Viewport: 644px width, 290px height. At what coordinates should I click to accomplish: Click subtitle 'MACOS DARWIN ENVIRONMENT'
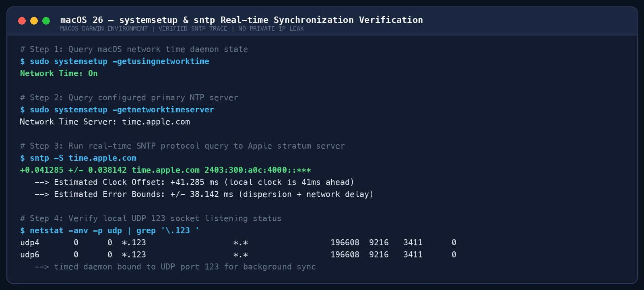point(104,29)
